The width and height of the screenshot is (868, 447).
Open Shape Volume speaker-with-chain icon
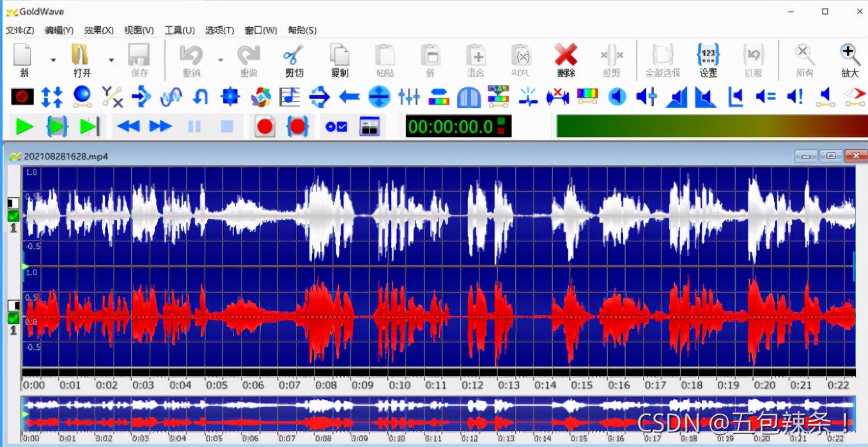click(825, 97)
